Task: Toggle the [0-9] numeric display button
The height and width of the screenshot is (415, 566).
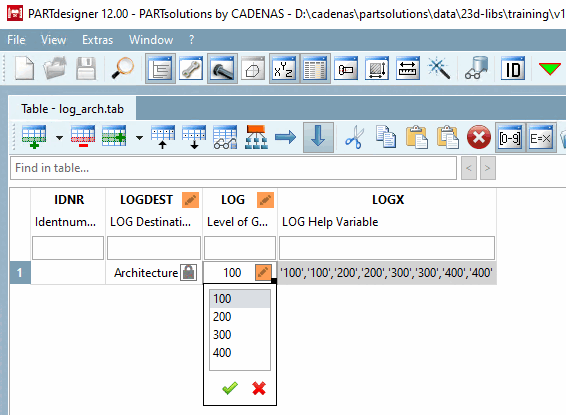Action: click(x=510, y=137)
